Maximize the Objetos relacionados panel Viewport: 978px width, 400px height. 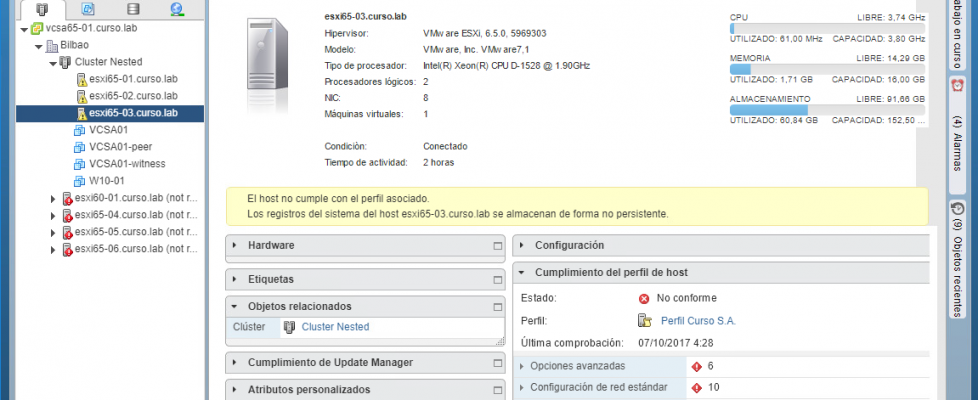pos(497,307)
